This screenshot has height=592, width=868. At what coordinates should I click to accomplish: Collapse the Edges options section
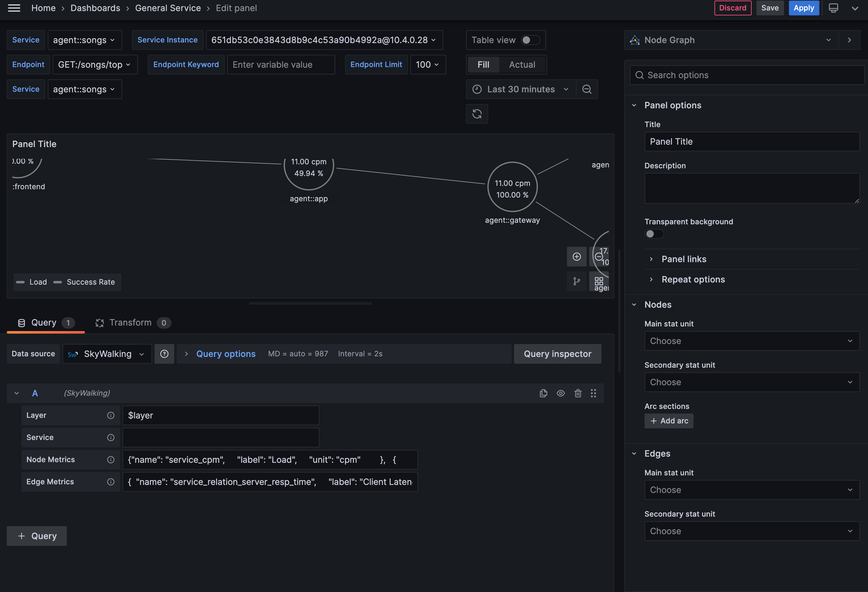tap(634, 454)
